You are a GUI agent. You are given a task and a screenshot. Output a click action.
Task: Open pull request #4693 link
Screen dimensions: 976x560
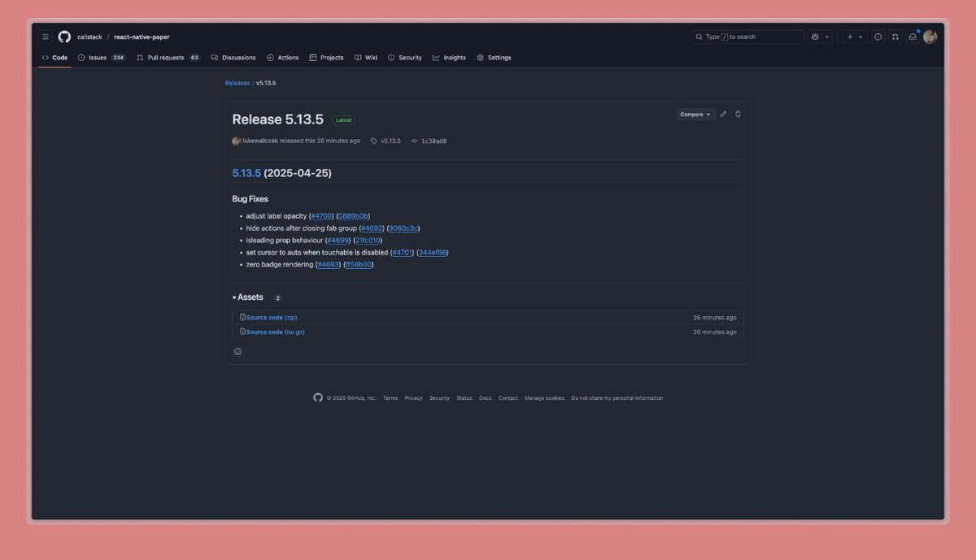pos(329,264)
